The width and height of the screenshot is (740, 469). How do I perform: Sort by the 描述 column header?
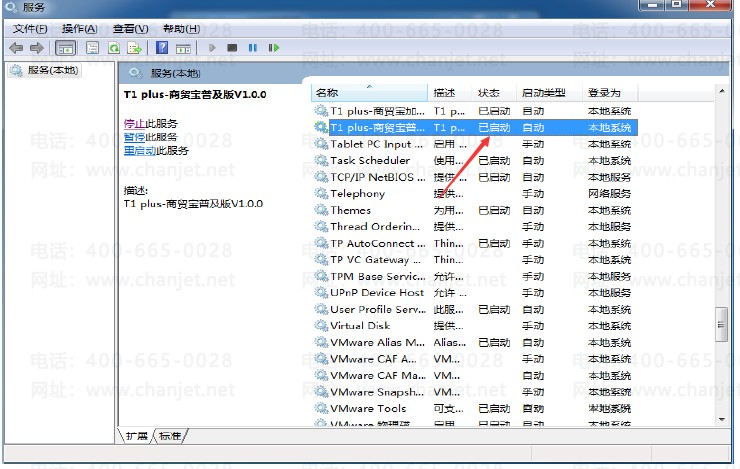tap(450, 93)
